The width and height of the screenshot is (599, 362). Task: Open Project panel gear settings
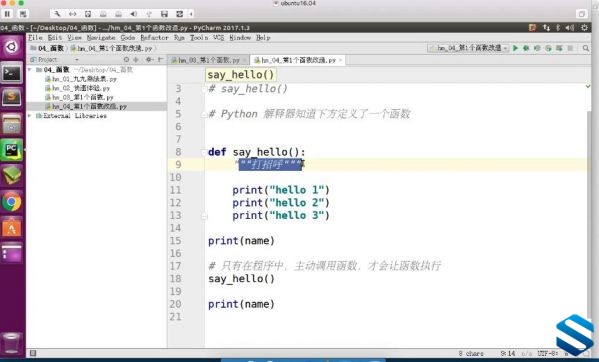(149, 60)
